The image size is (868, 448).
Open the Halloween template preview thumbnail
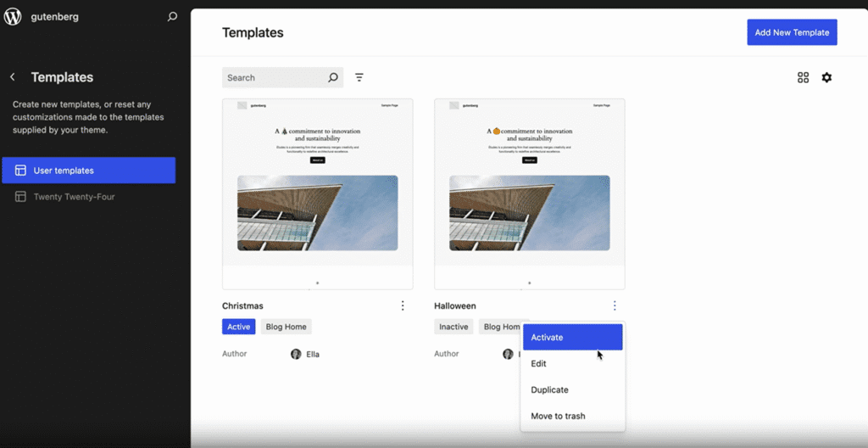529,194
